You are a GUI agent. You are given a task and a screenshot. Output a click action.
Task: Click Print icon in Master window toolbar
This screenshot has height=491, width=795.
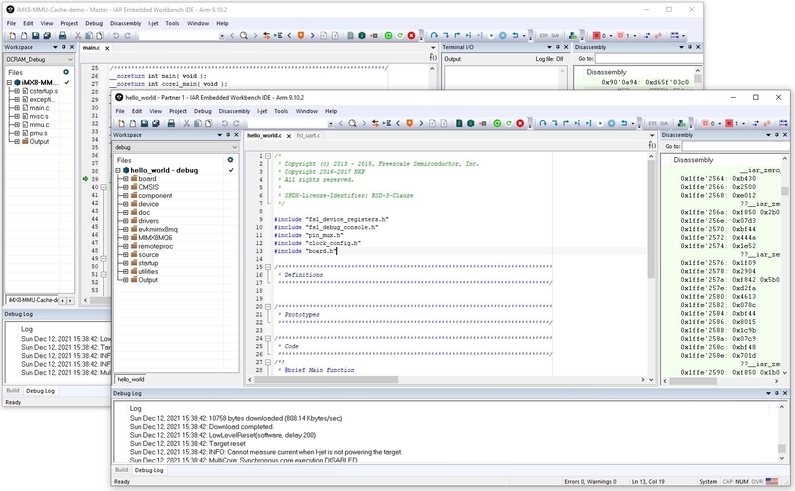(62, 36)
